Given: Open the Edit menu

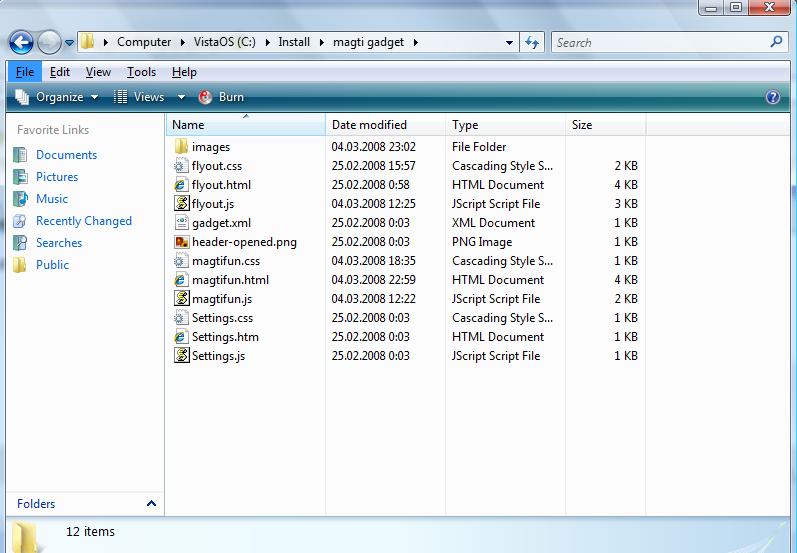Looking at the screenshot, I should pos(60,72).
